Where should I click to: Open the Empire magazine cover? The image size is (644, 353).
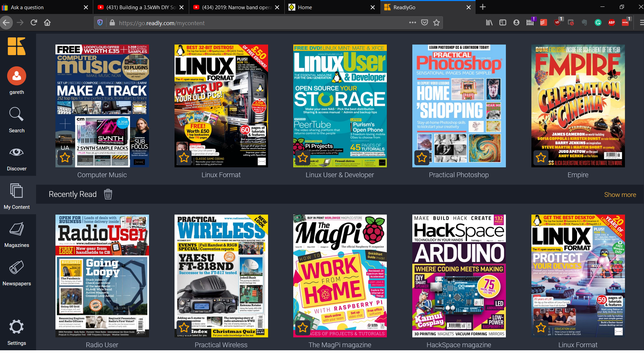(x=578, y=106)
